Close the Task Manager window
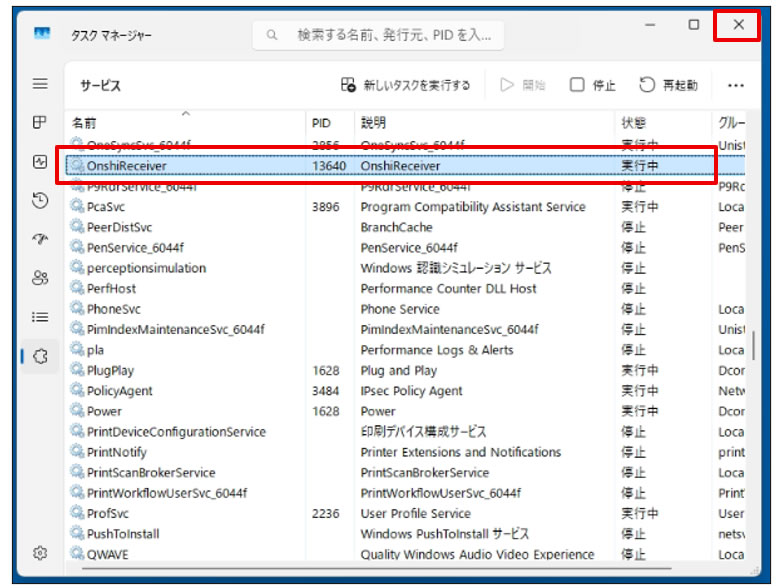 [738, 24]
